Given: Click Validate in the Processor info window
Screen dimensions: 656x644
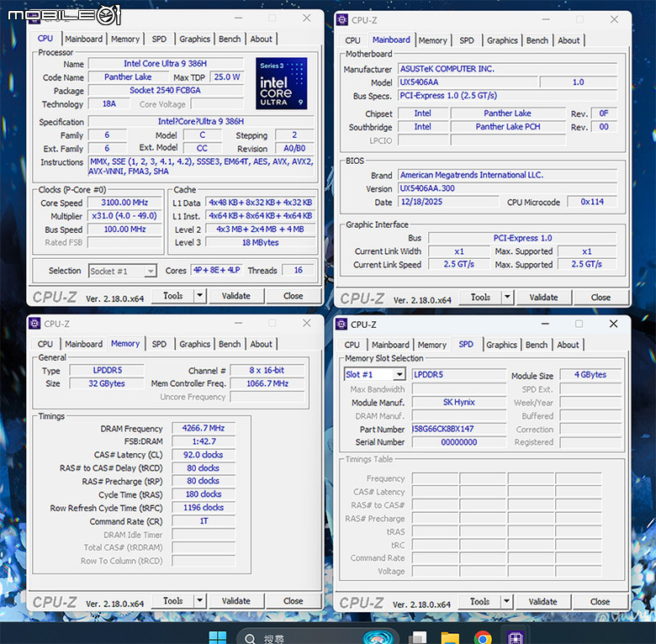Looking at the screenshot, I should coord(236,296).
